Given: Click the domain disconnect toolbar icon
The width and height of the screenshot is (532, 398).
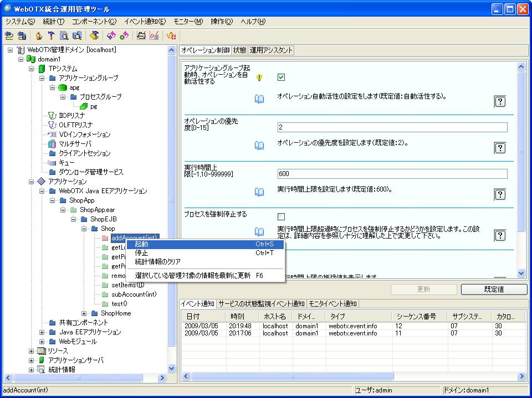Looking at the screenshot, I should [21, 35].
